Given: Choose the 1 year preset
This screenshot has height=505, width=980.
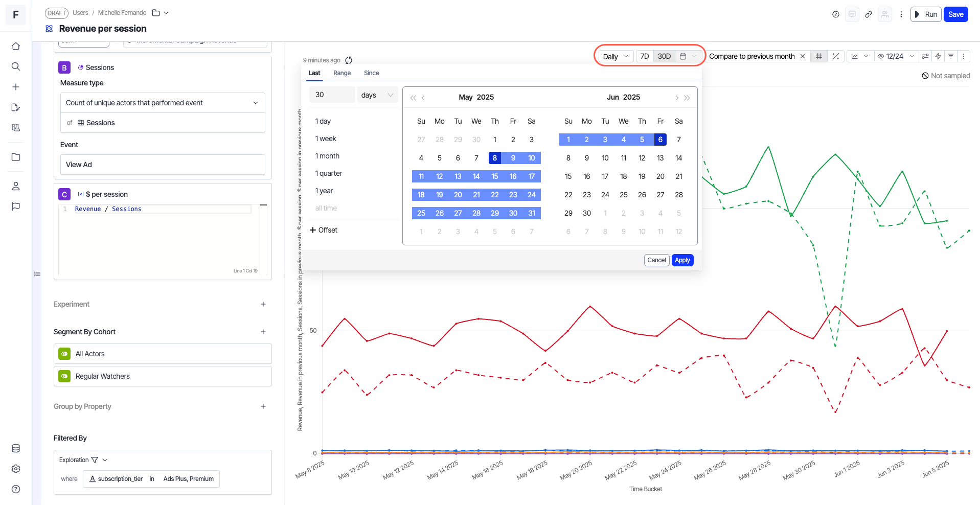Looking at the screenshot, I should click(324, 191).
